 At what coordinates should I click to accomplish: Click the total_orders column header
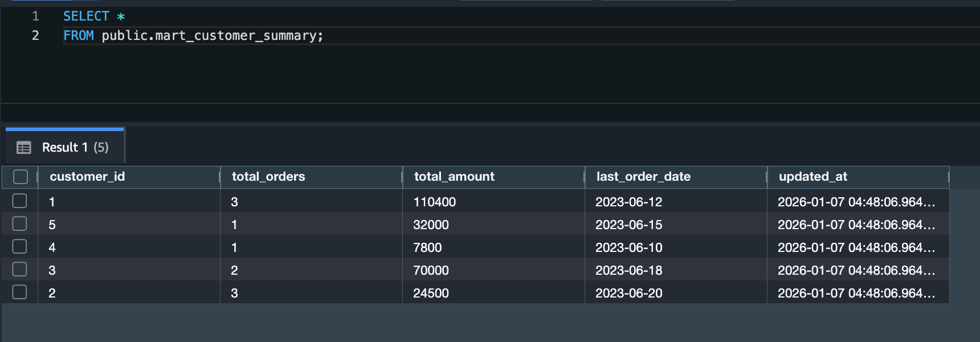point(268,177)
